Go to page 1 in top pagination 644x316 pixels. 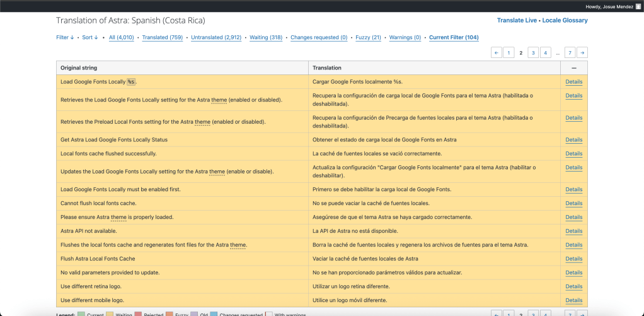pyautogui.click(x=508, y=52)
